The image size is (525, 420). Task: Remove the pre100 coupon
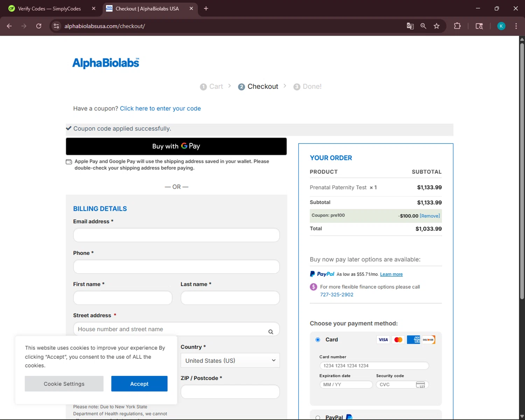click(x=430, y=216)
